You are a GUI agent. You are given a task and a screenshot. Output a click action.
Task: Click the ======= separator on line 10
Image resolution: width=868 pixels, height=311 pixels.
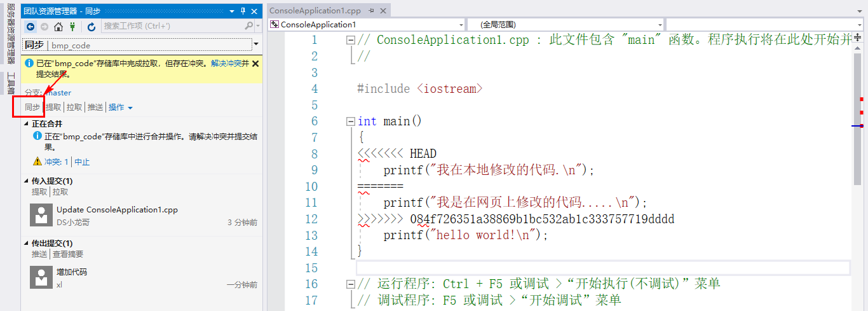click(380, 186)
